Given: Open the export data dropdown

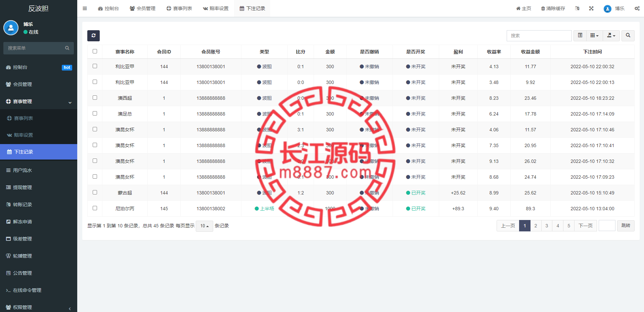Looking at the screenshot, I should tap(611, 35).
